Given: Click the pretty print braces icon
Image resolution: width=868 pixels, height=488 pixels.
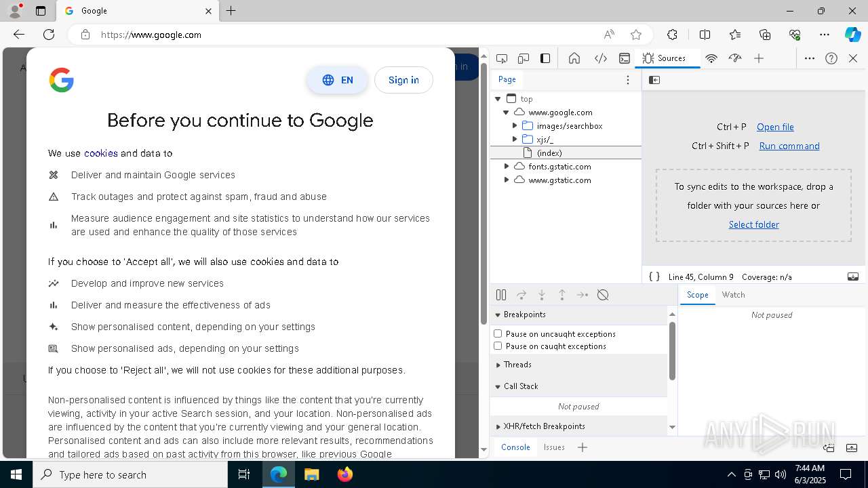Looking at the screenshot, I should coord(654,277).
